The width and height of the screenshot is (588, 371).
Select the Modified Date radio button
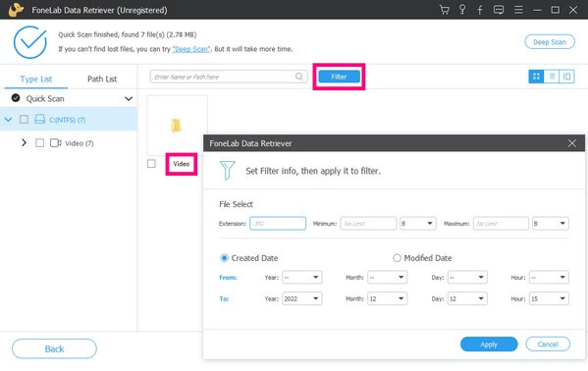397,258
